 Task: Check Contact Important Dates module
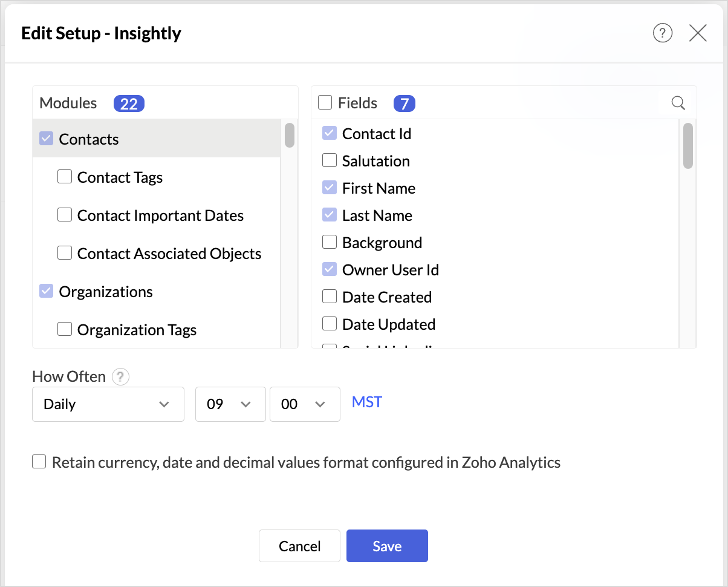[x=65, y=215]
